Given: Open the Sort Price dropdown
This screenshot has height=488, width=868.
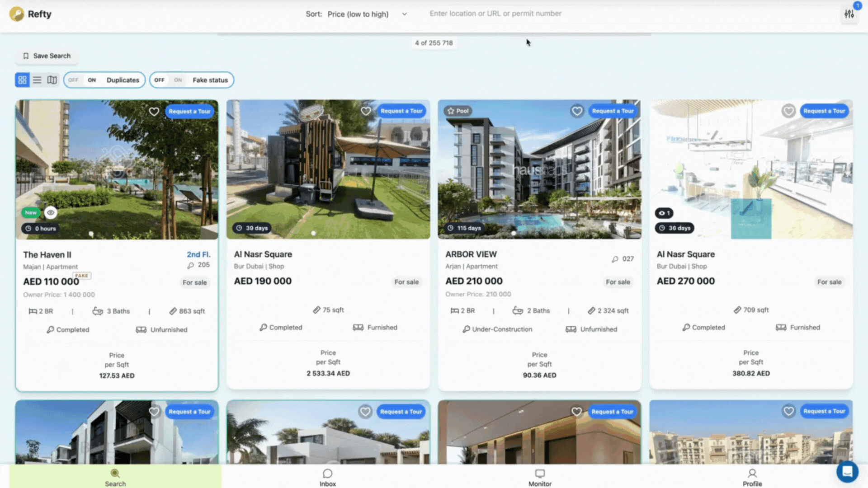Looking at the screenshot, I should (x=357, y=14).
